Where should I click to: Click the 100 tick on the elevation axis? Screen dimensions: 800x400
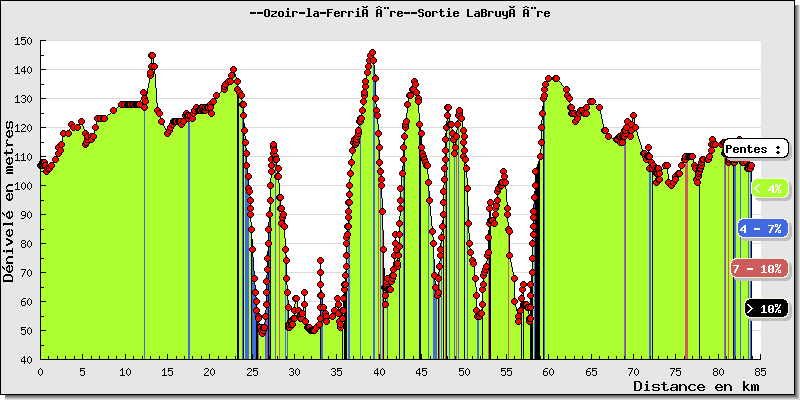click(x=23, y=186)
